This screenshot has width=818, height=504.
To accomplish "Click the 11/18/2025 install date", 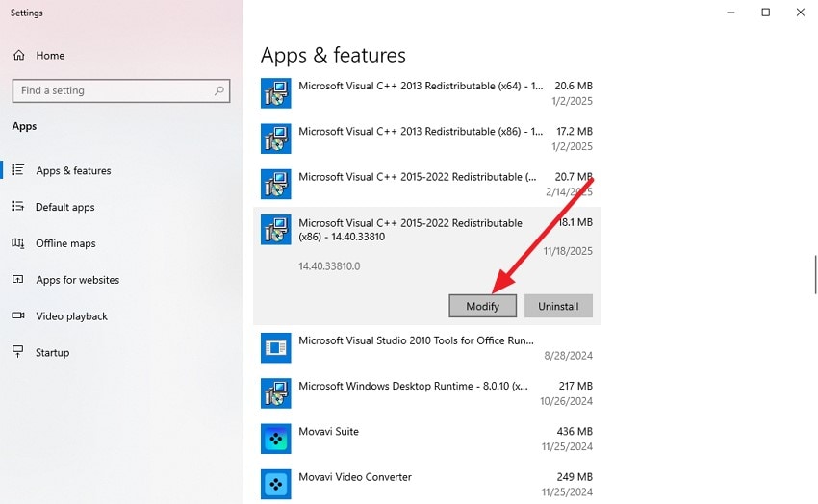I will (568, 251).
